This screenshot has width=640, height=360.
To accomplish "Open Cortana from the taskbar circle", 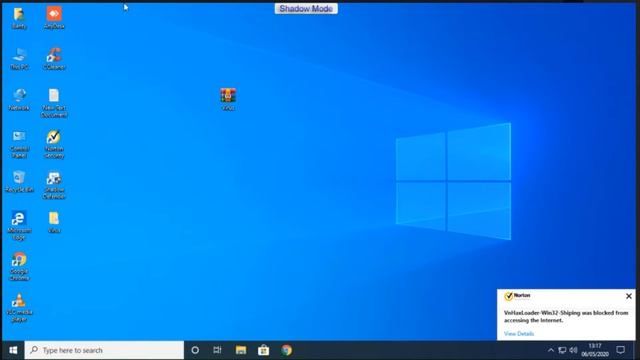I will (195, 350).
